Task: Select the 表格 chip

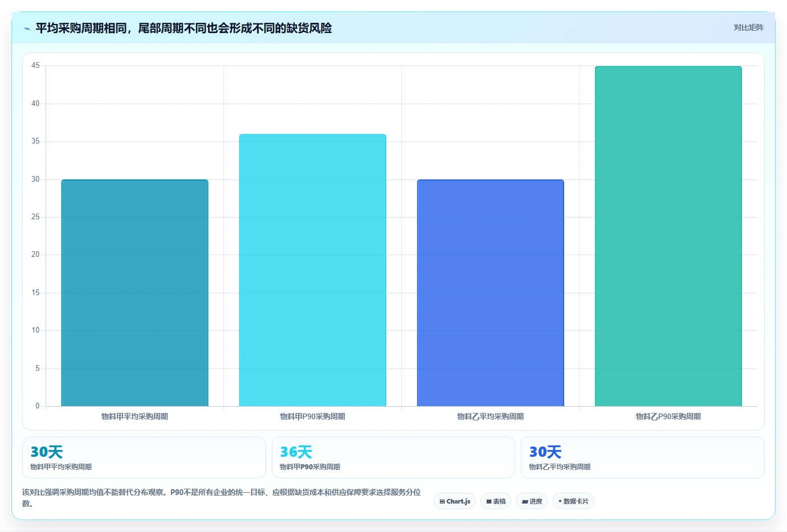Action: 496,501
